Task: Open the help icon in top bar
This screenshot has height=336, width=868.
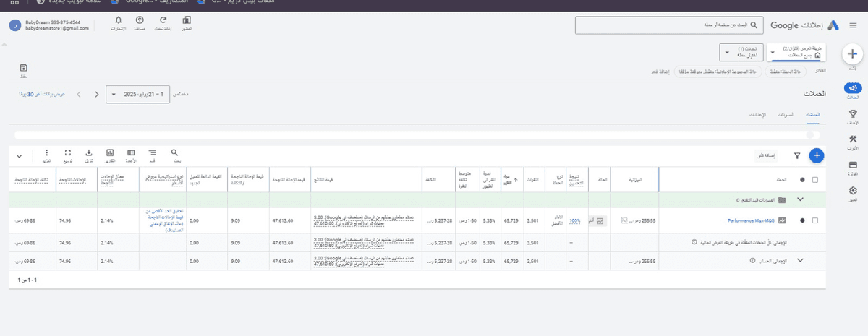Action: [139, 20]
